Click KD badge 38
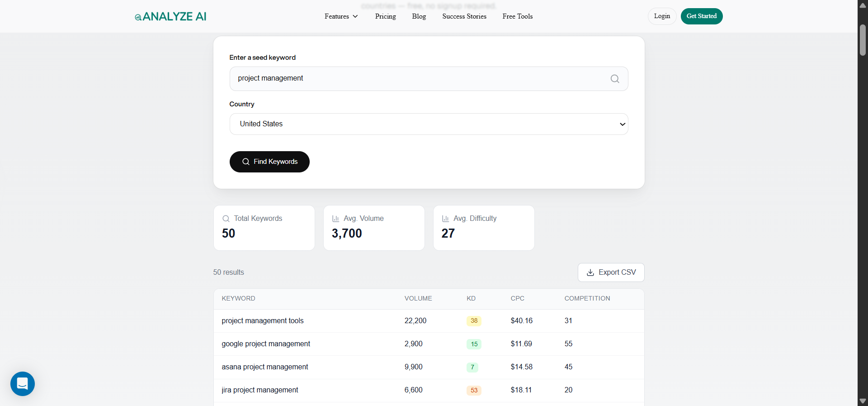Viewport: 868px width, 406px height. [x=474, y=321]
